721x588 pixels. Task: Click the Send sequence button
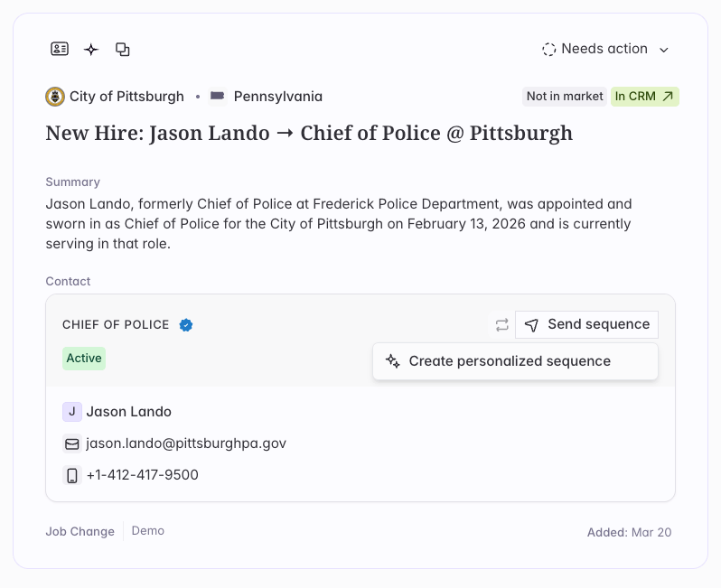[586, 324]
